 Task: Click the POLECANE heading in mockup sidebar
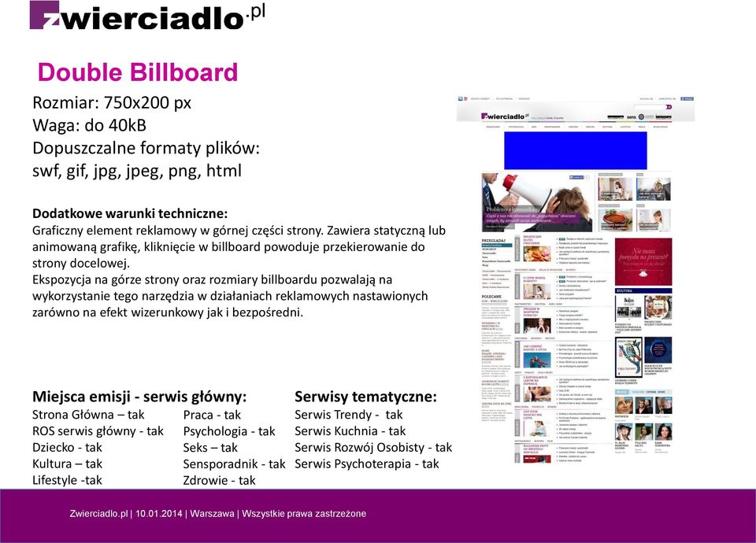(491, 297)
